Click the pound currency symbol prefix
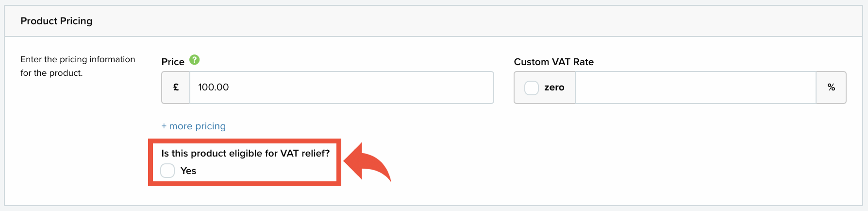This screenshot has height=211, width=868. [176, 88]
